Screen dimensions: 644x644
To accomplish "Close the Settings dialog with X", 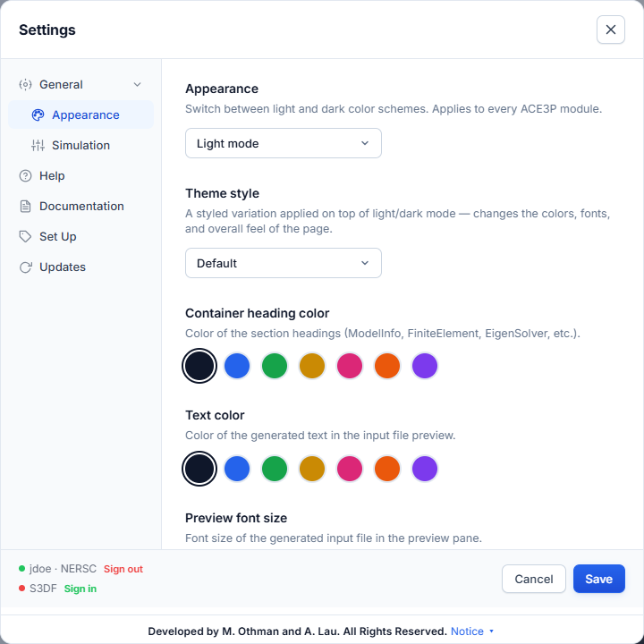I will (611, 30).
